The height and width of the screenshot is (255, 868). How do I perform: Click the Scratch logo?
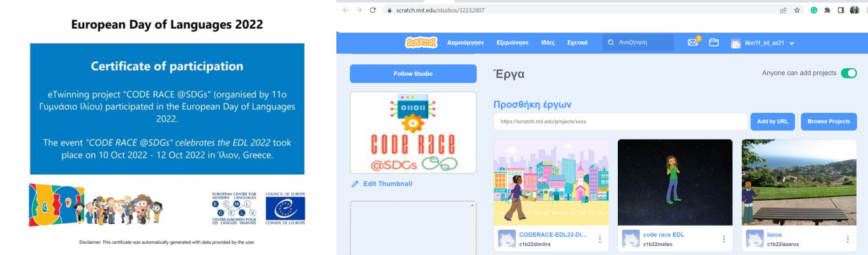point(421,43)
